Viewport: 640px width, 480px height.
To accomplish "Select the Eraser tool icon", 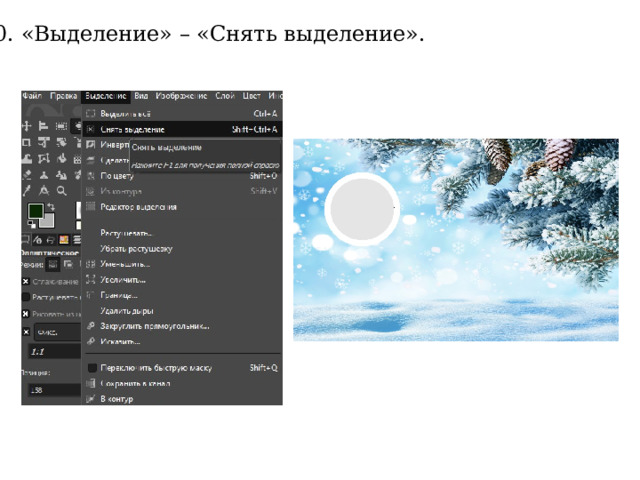I will [x=27, y=175].
